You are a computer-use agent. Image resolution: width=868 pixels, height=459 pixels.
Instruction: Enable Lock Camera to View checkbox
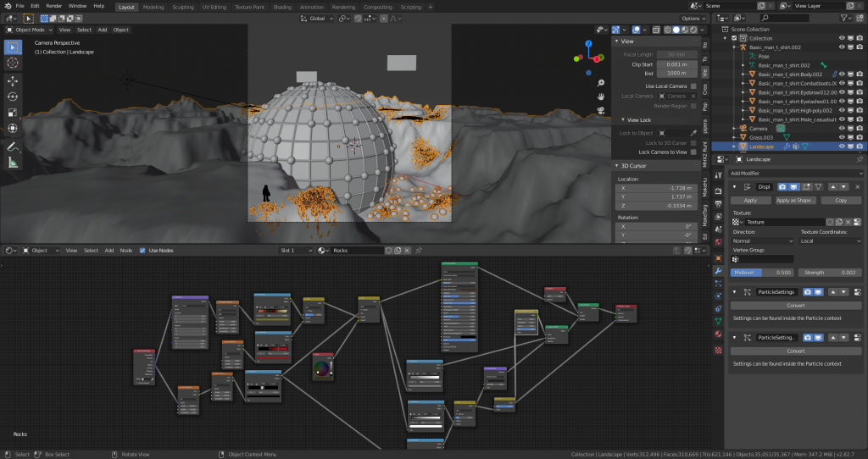[693, 152]
